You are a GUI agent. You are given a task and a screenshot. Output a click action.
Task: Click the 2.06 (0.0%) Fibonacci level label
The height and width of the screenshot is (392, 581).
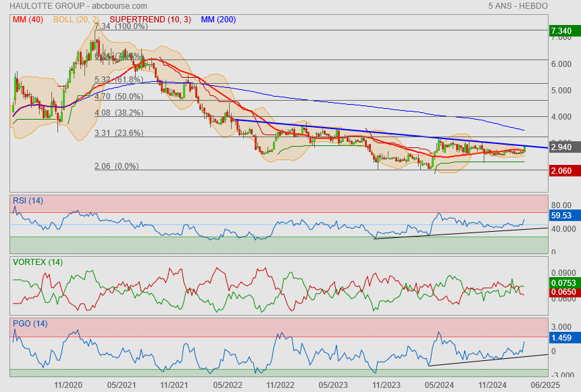point(117,166)
